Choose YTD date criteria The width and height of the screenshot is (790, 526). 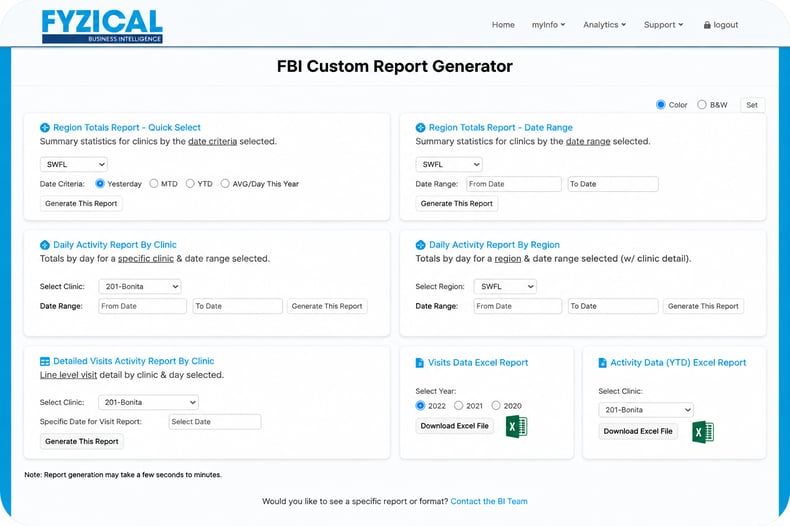190,183
